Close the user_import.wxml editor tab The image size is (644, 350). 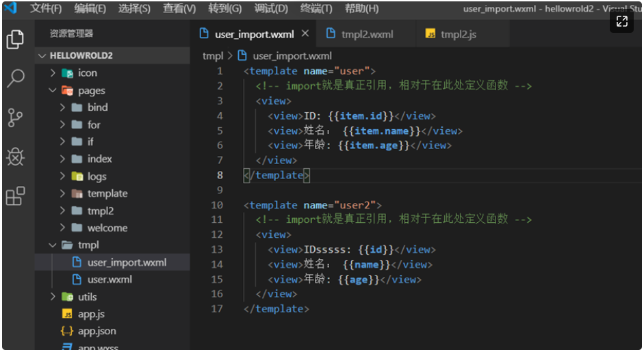305,33
